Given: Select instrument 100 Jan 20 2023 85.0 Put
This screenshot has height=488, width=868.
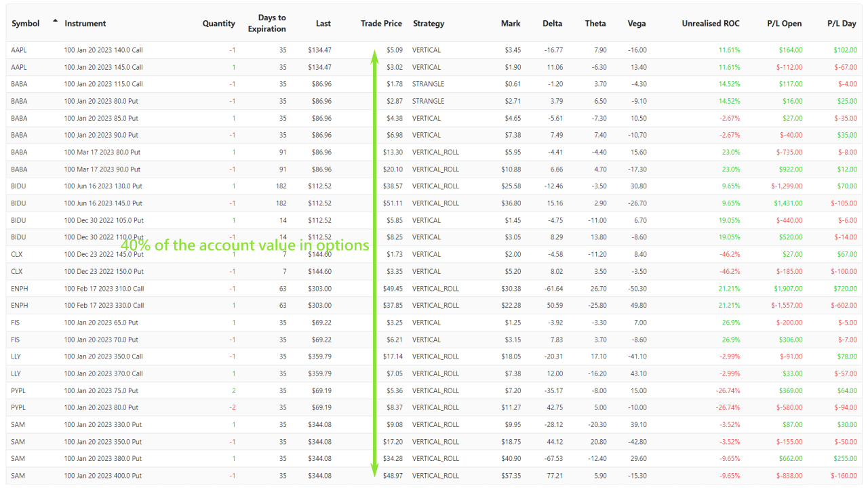Looking at the screenshot, I should click(102, 118).
